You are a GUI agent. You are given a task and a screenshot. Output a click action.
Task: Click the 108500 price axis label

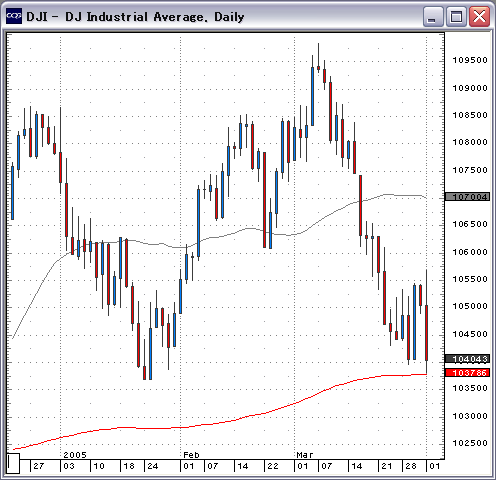pyautogui.click(x=470, y=115)
